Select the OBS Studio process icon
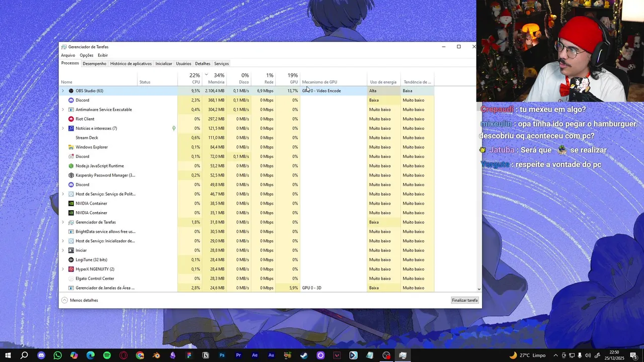Viewport: 644px width, 362px height. coord(71,91)
